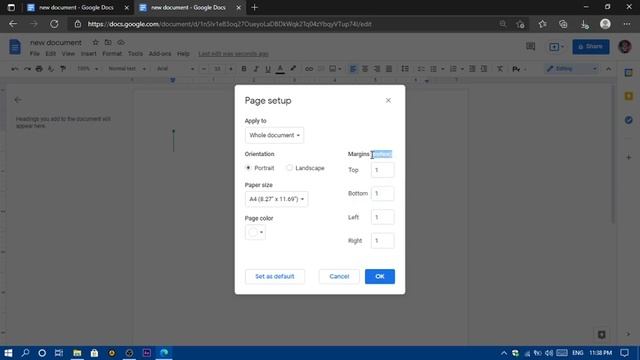This screenshot has height=360, width=640.
Task: Select Landscape orientation
Action: 289,168
